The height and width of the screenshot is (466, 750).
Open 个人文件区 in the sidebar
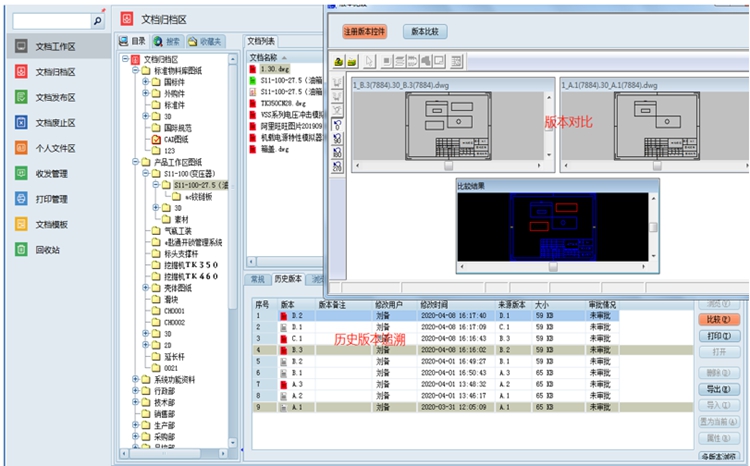click(55, 148)
